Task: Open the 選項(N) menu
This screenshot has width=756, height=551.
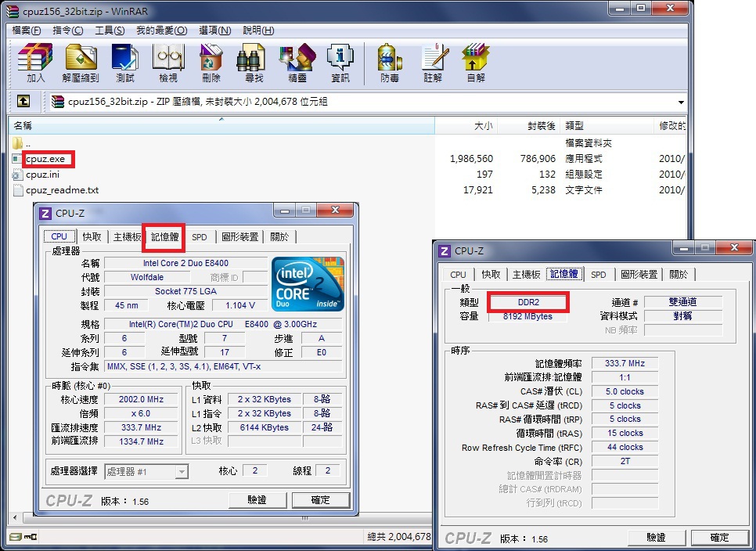Action: pyautogui.click(x=215, y=31)
